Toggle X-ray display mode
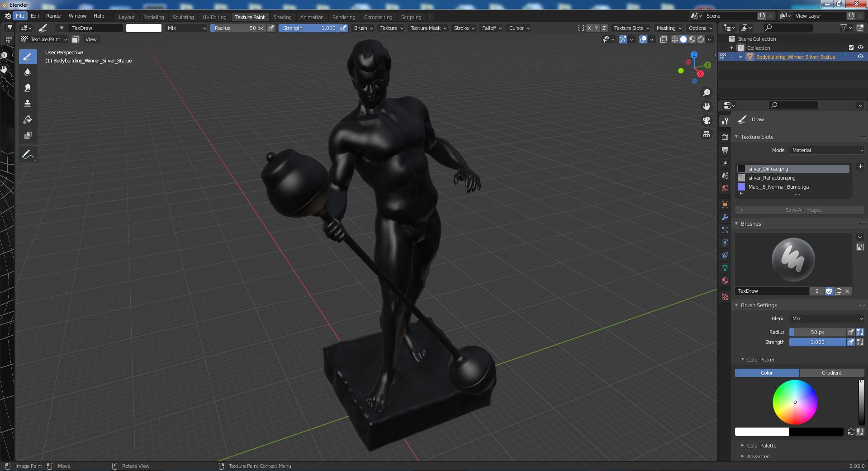Image resolution: width=868 pixels, height=471 pixels. [x=663, y=39]
